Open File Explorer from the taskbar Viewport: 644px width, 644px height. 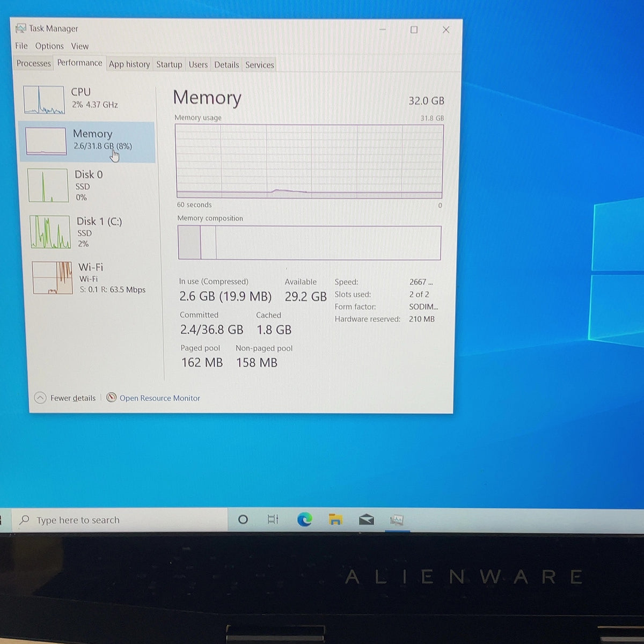[x=335, y=519]
